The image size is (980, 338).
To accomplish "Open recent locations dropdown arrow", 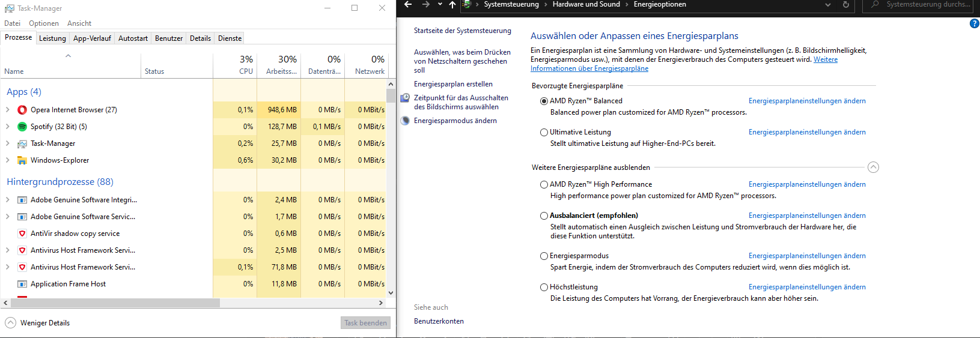I will [440, 4].
